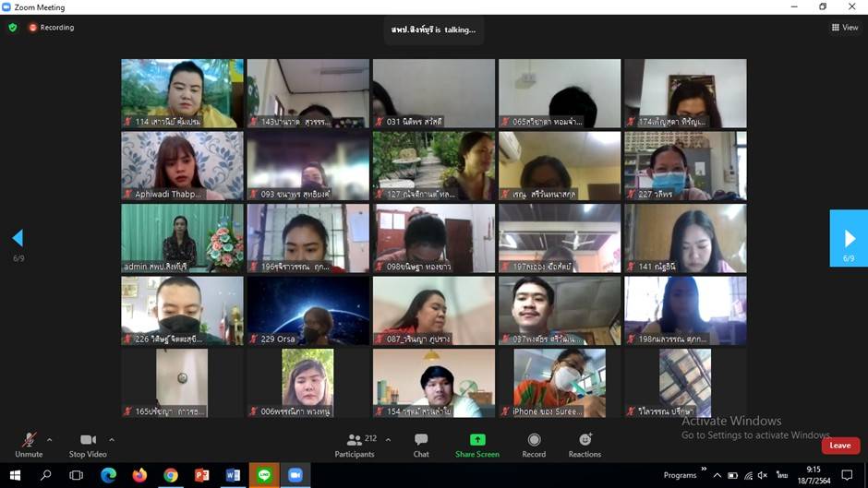Expand video options arrow beside Stop Video

112,439
